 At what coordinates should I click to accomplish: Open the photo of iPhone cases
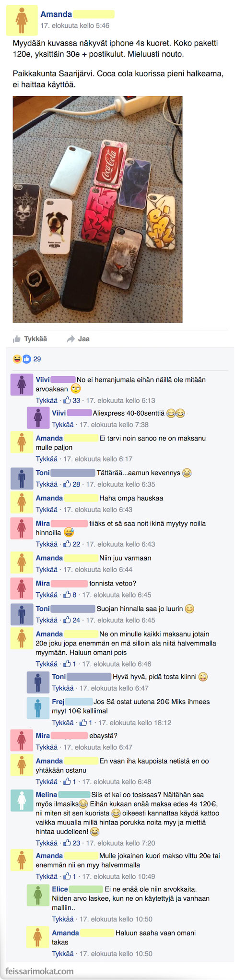(97, 209)
